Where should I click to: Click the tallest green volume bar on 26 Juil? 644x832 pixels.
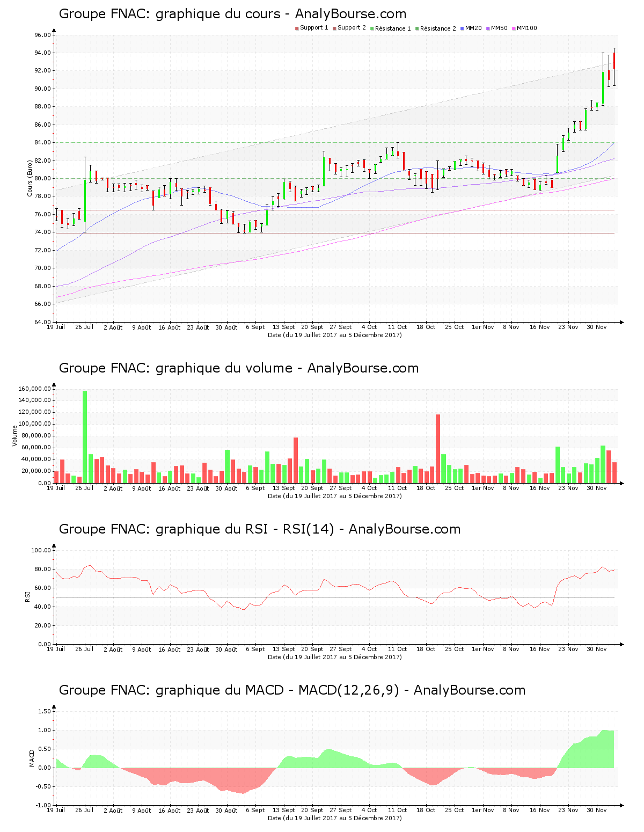85,437
